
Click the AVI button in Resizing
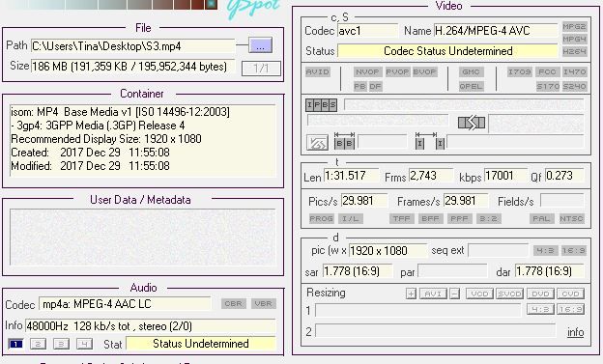click(433, 294)
